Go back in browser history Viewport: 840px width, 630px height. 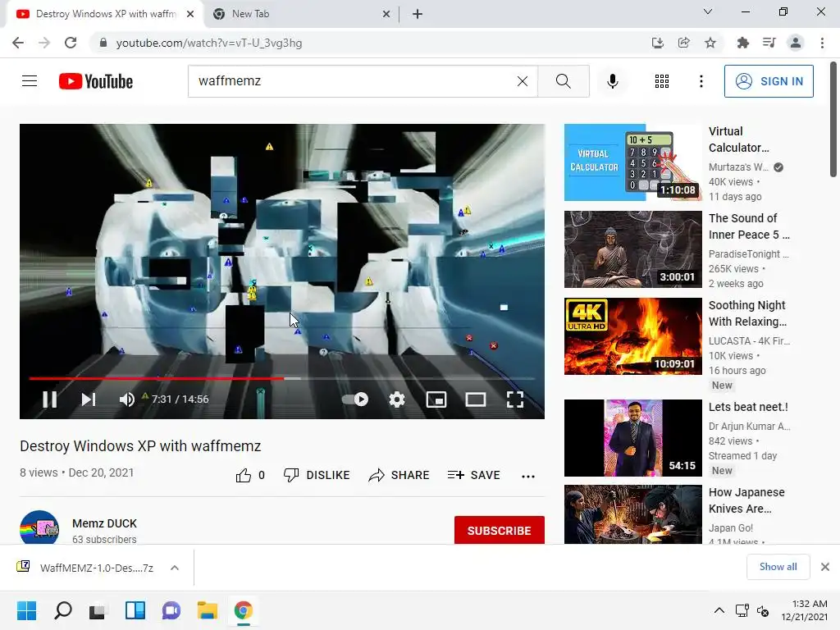(x=18, y=43)
